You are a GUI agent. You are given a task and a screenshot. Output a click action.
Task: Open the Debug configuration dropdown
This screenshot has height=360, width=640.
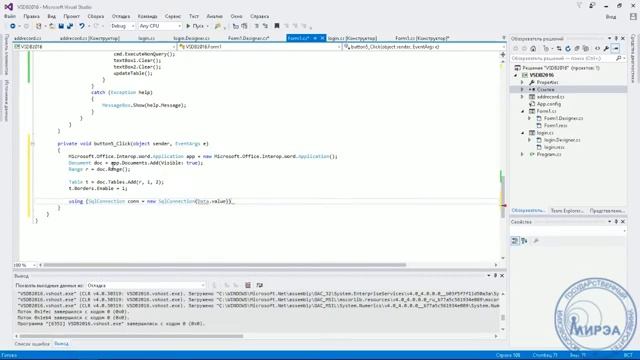click(x=122, y=26)
